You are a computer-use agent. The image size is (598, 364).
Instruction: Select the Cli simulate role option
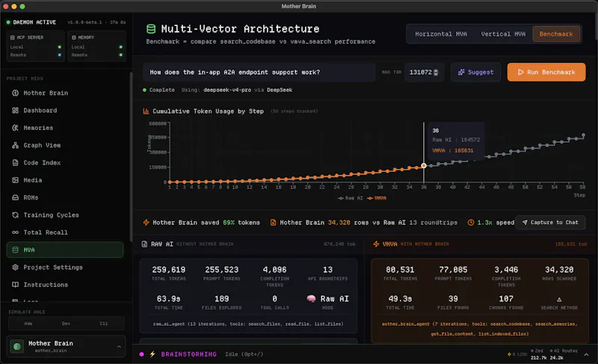click(104, 324)
